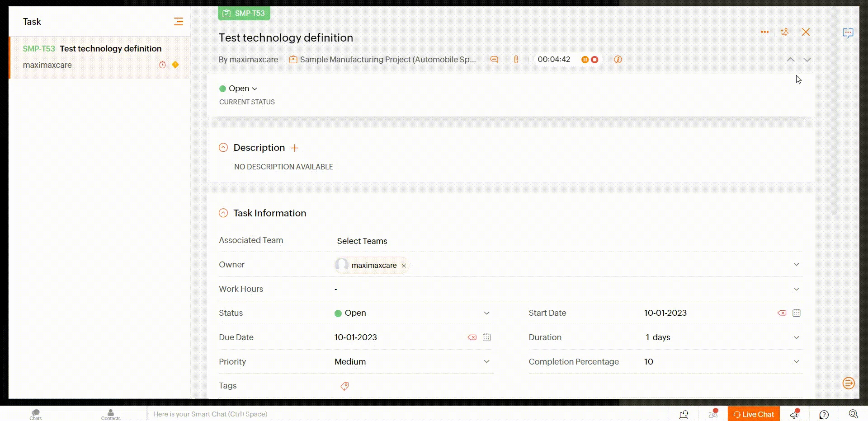Viewport: 868px width, 421px height.
Task: Open the task info icon
Action: tap(618, 60)
